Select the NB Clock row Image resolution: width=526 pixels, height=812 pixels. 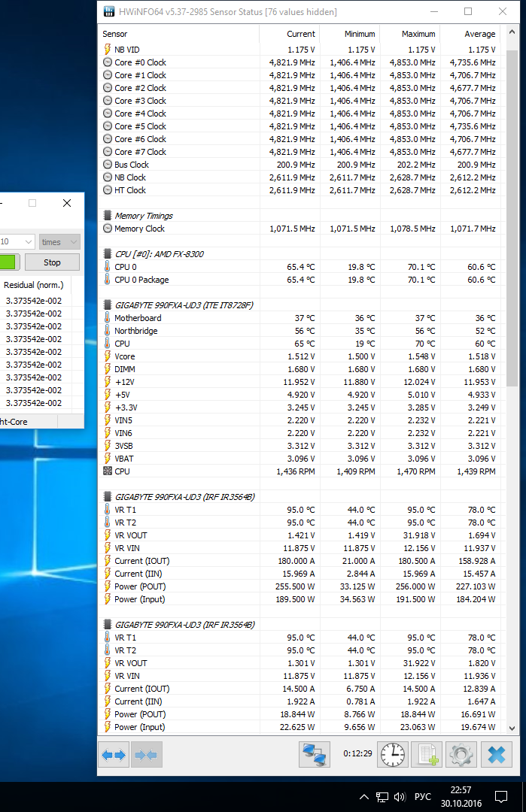point(299,177)
